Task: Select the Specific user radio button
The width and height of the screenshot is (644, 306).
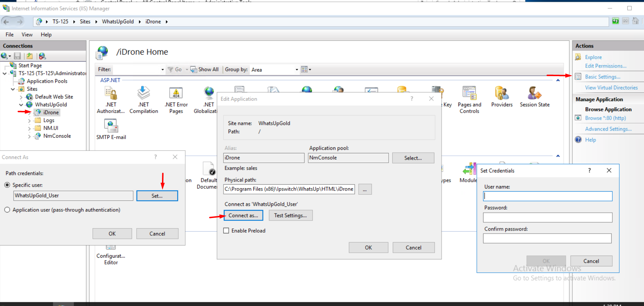Action: 7,185
